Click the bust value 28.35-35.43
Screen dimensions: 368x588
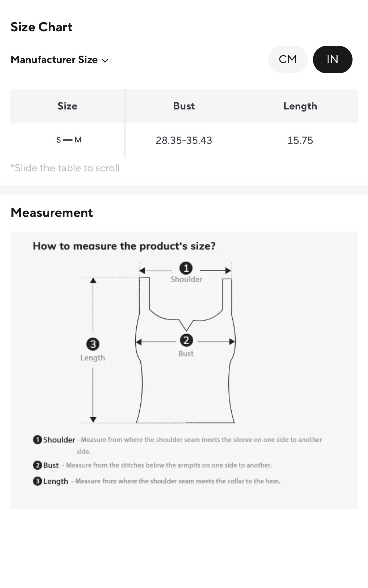(x=184, y=140)
